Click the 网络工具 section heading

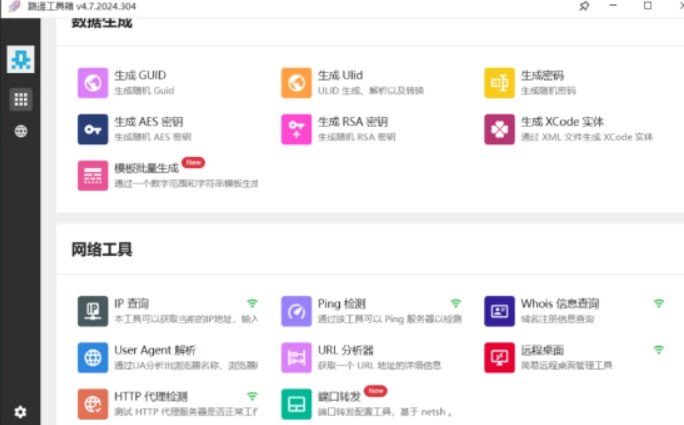102,250
